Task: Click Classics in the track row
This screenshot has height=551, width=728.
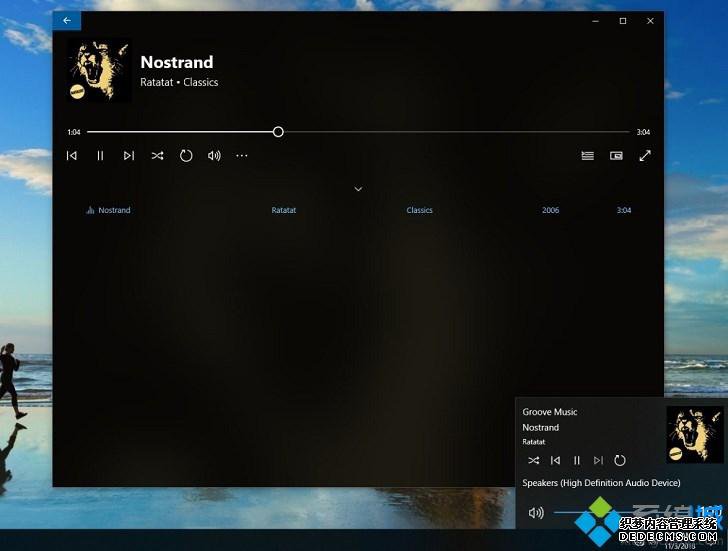Action: point(419,210)
